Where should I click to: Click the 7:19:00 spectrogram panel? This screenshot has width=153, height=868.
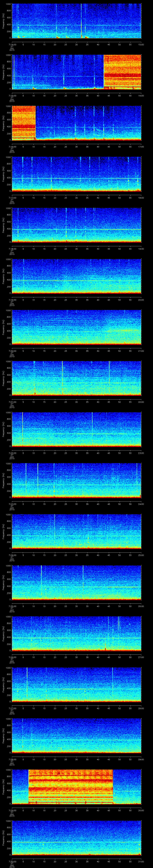pyautogui.click(x=76, y=276)
